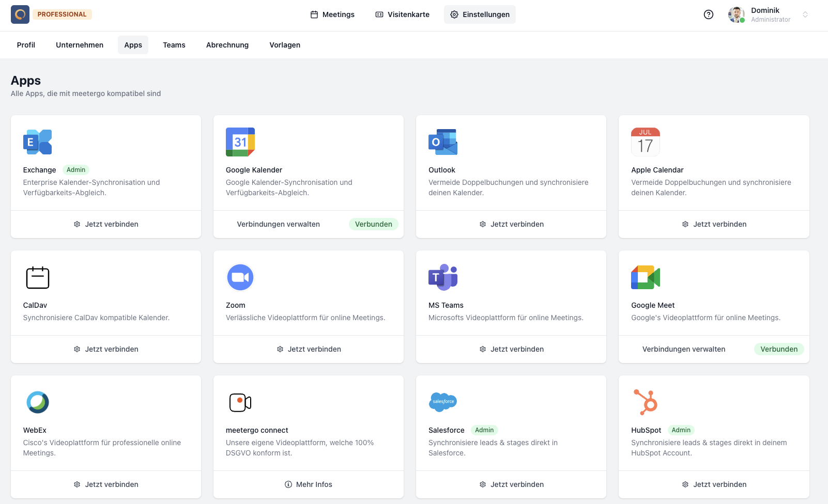
Task: Select the Apps tab
Action: (133, 45)
